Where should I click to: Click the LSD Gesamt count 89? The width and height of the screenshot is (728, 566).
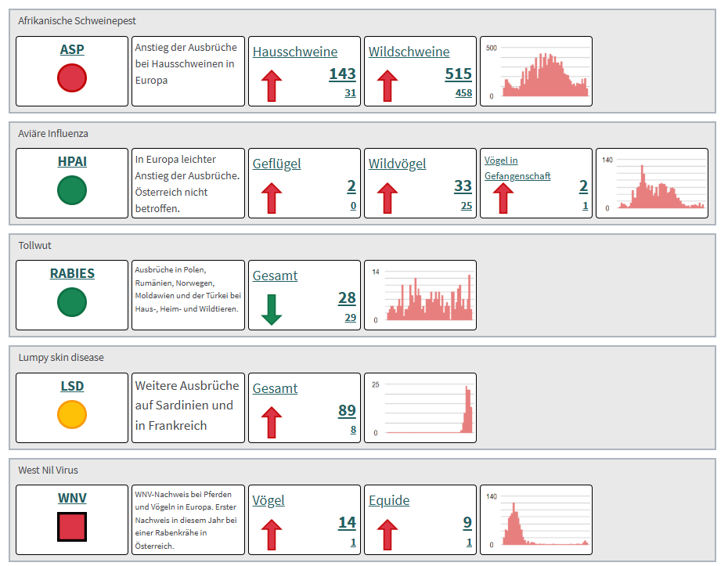(x=347, y=410)
